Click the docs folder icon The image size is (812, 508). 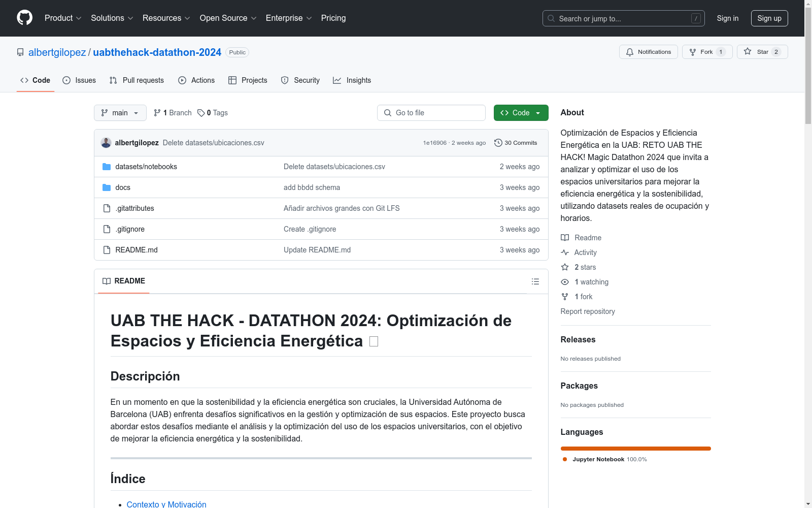[107, 187]
